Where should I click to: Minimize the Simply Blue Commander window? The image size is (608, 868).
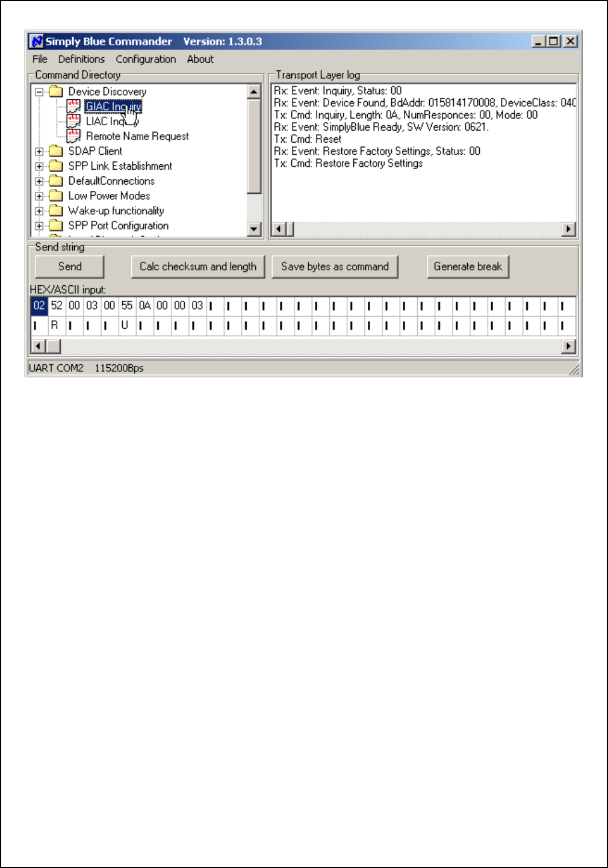538,41
